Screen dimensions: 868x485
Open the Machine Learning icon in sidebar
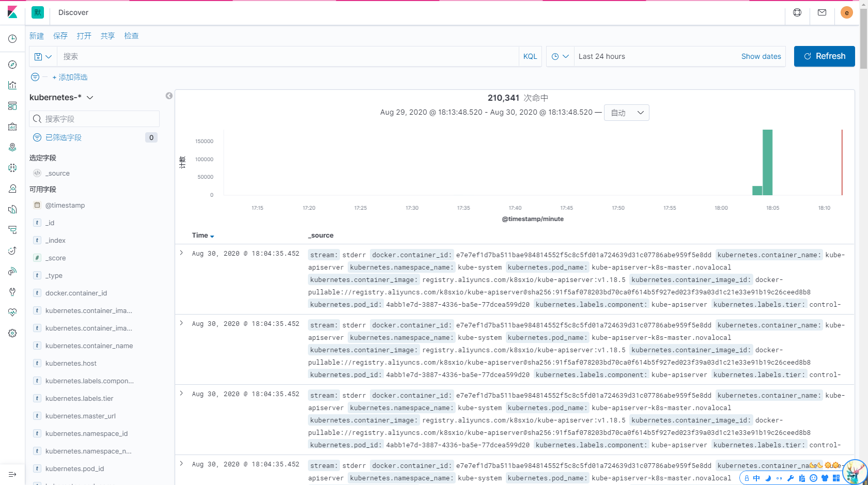click(12, 168)
